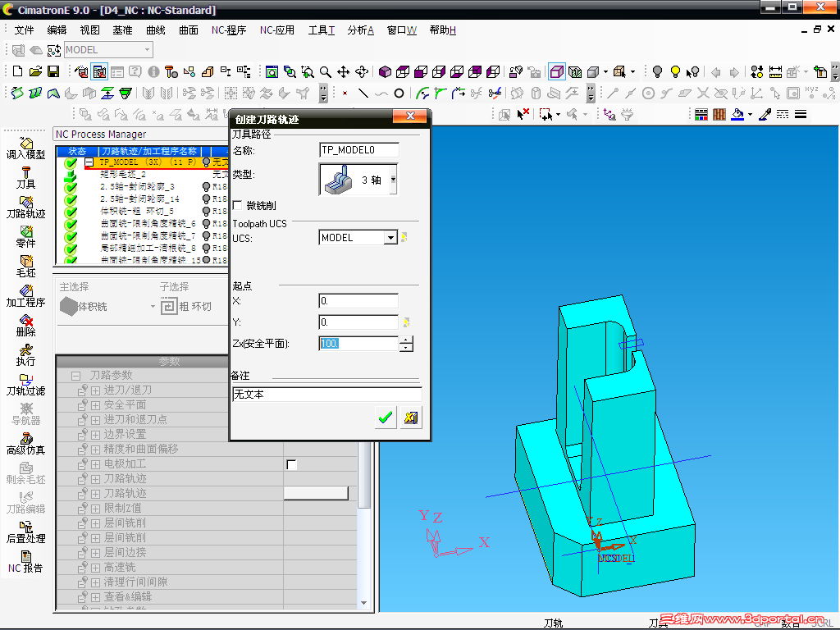Enable the 微铣削 checkbox
Viewport: 840px width, 630px height.
point(237,205)
